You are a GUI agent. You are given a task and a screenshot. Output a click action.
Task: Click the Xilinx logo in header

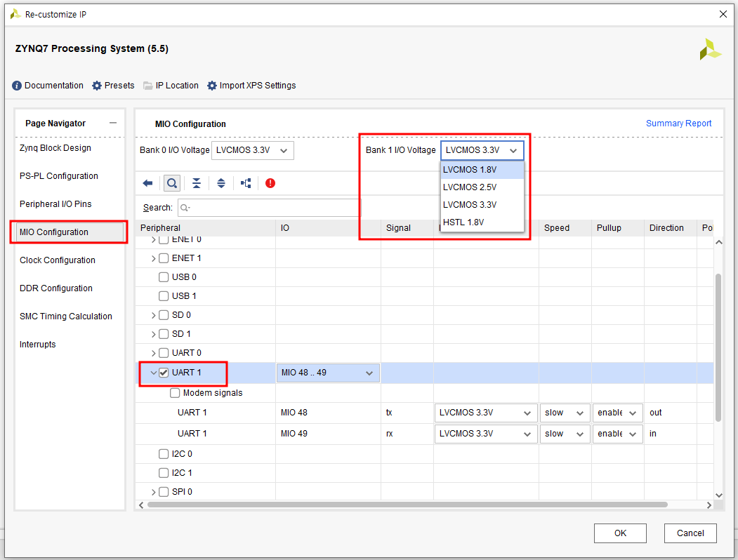710,49
